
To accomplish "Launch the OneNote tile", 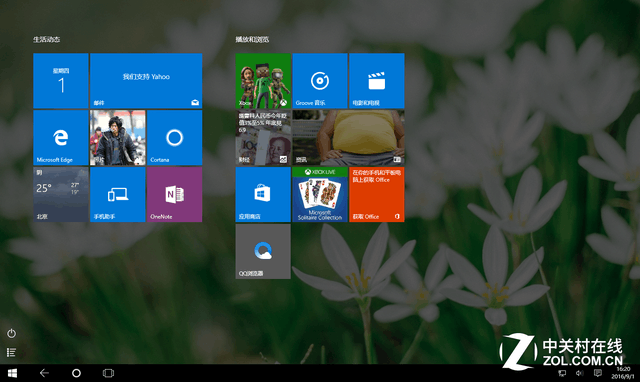I will click(174, 194).
